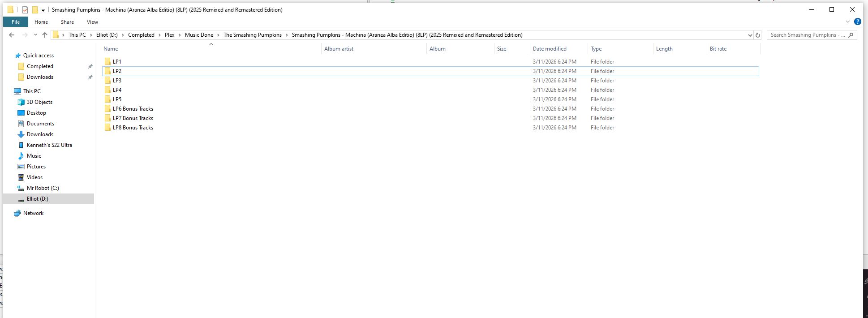Select the LP6 Bonus Tracks folder
Screen dimensions: 868x318
tap(133, 109)
